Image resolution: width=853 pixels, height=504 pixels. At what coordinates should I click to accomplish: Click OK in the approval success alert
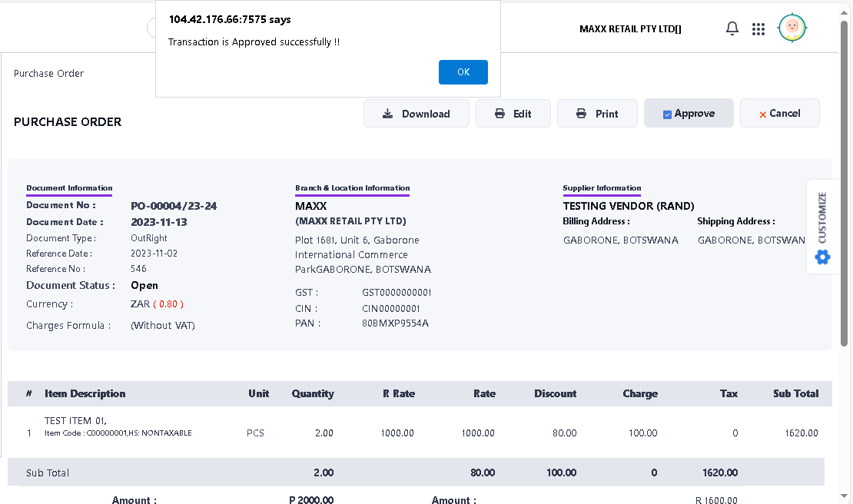pos(463,72)
